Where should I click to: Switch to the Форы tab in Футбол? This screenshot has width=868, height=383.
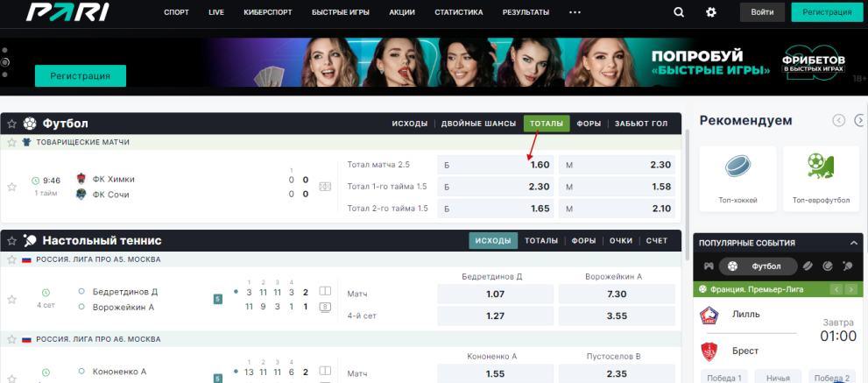point(589,124)
